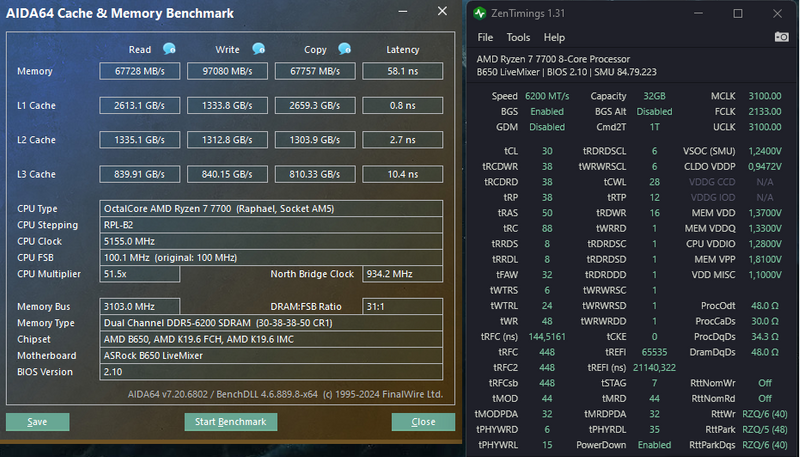Click L2 Cache Write value 1312.8 GB/s
This screenshot has width=800, height=457.
228,140
